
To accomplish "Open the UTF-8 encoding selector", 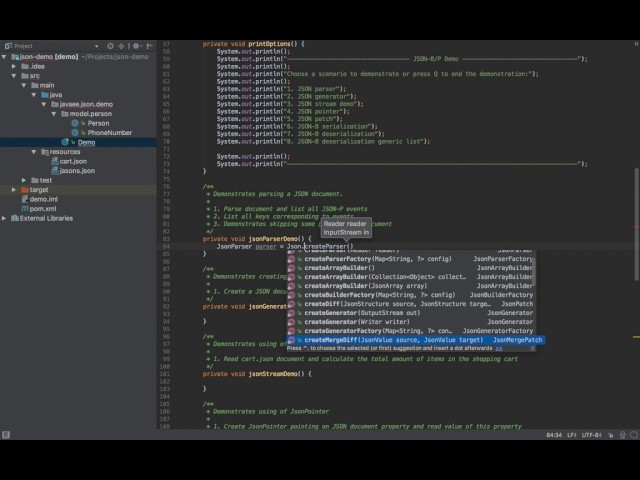I will click(x=591, y=435).
